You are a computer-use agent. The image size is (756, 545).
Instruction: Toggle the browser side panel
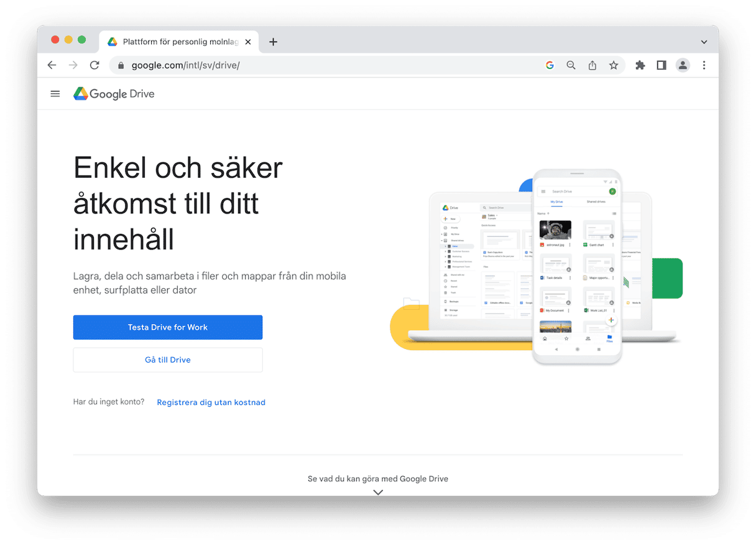coord(661,65)
